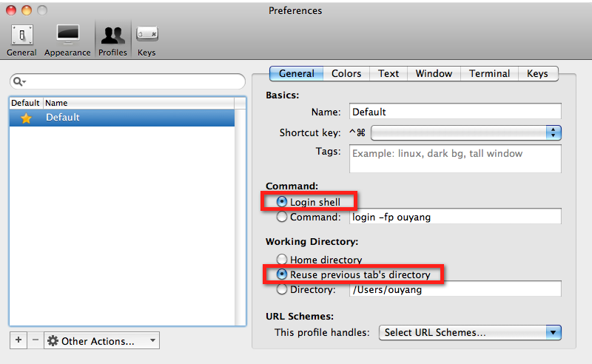Viewport: 592px width, 364px height.
Task: Open the Keys preferences toolbar icon
Action: pos(147,39)
